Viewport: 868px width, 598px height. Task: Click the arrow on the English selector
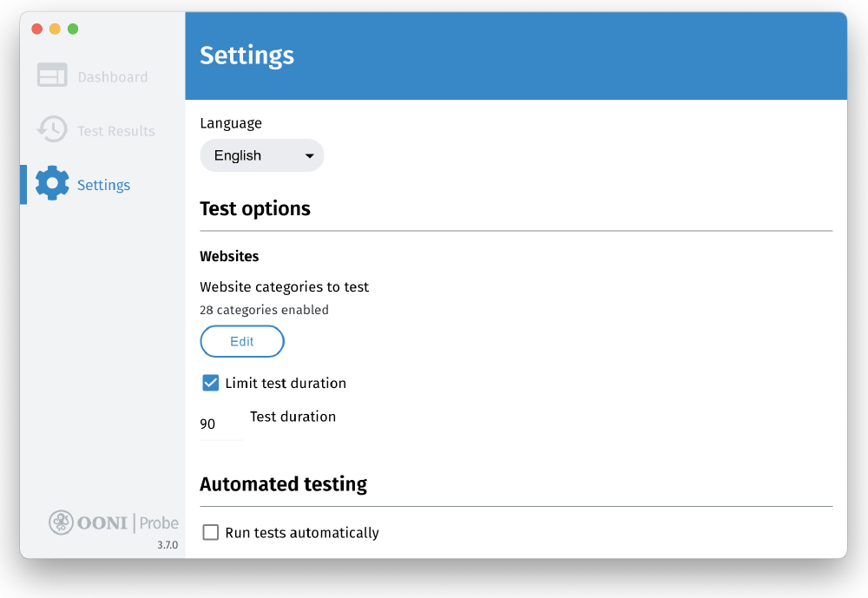coord(309,155)
